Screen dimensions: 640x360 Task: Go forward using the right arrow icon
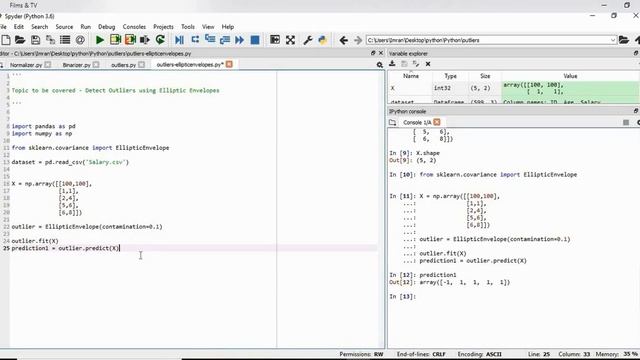[358, 40]
